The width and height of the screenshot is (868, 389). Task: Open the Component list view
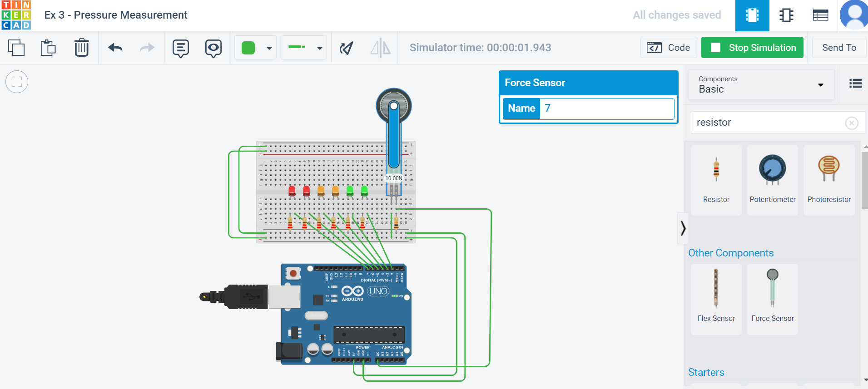tap(820, 15)
